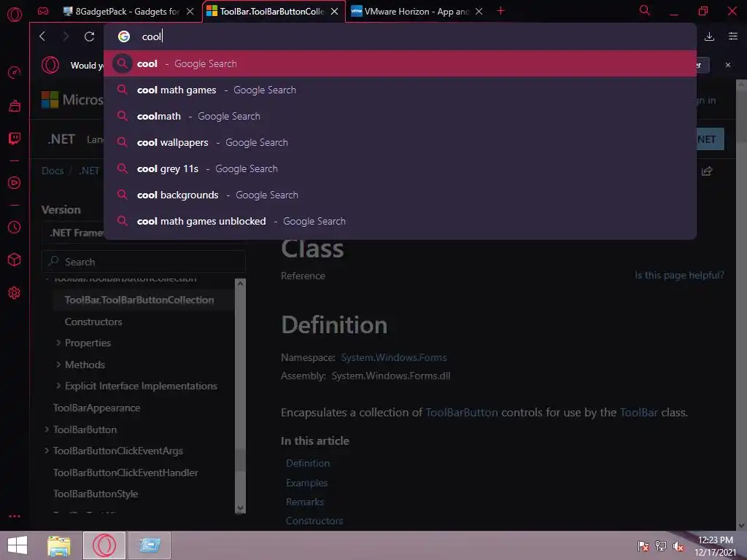The image size is (747, 560).
Task: Close the VMware Horizon tab
Action: tap(479, 12)
